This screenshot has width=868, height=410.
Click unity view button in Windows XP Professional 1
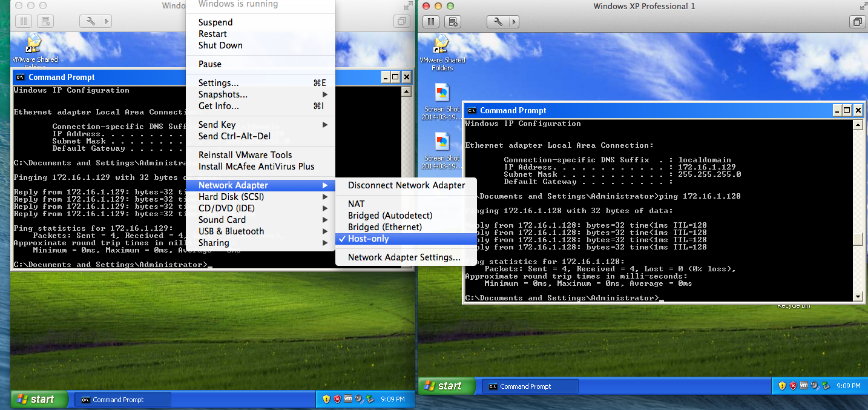(x=857, y=22)
